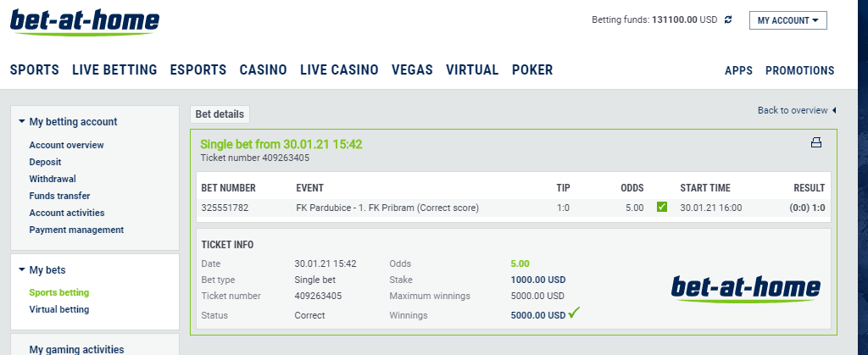Open the LIVE BETTING menu
Viewport: 868px width, 355px height.
click(114, 70)
